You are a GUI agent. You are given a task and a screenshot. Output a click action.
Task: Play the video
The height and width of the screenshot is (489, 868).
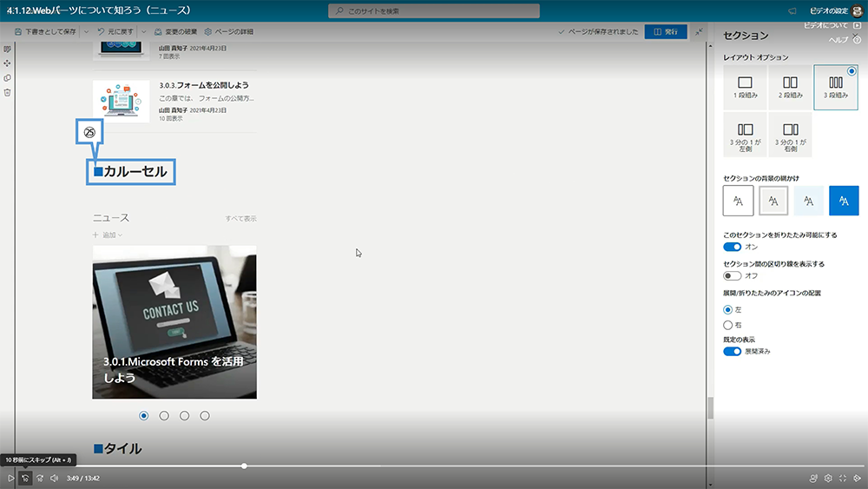[x=10, y=478]
